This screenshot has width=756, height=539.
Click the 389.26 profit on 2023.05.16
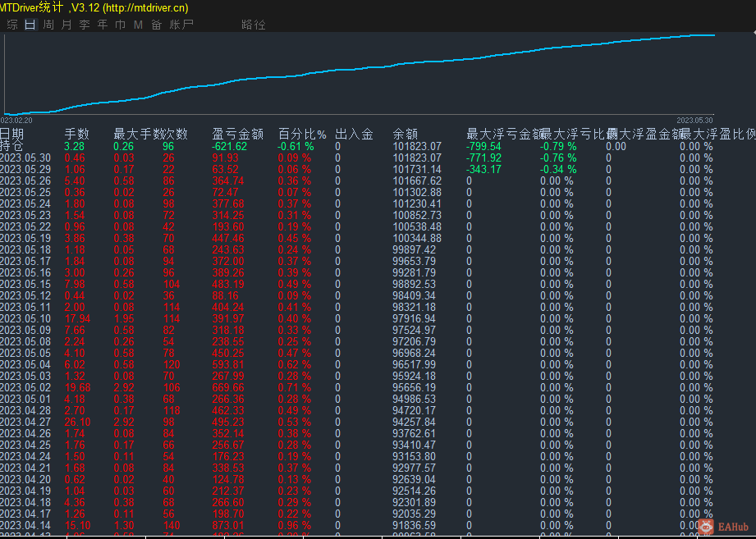pos(228,272)
